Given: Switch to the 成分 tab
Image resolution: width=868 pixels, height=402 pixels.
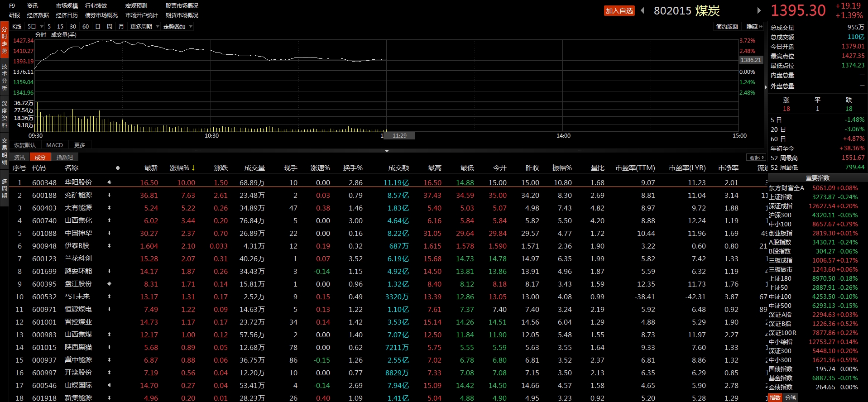Looking at the screenshot, I should click(x=40, y=157).
